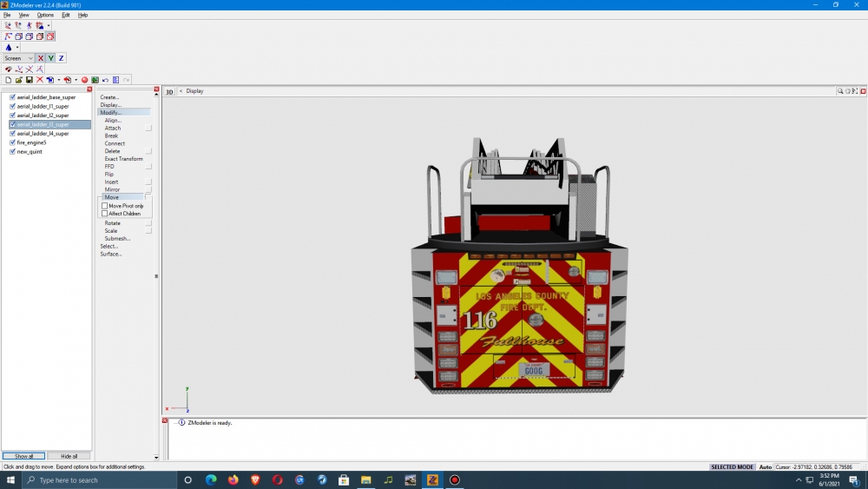
Task: Click the Show all button
Action: point(23,456)
